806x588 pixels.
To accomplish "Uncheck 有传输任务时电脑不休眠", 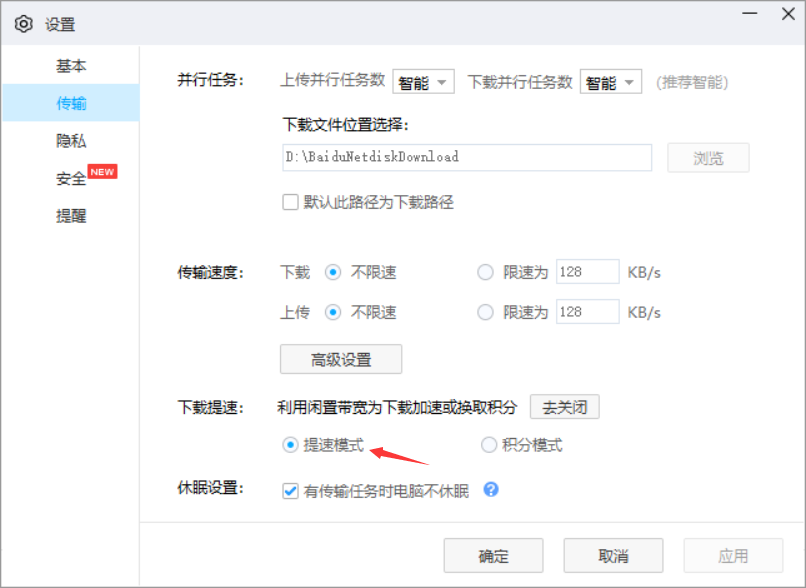I will tap(290, 490).
